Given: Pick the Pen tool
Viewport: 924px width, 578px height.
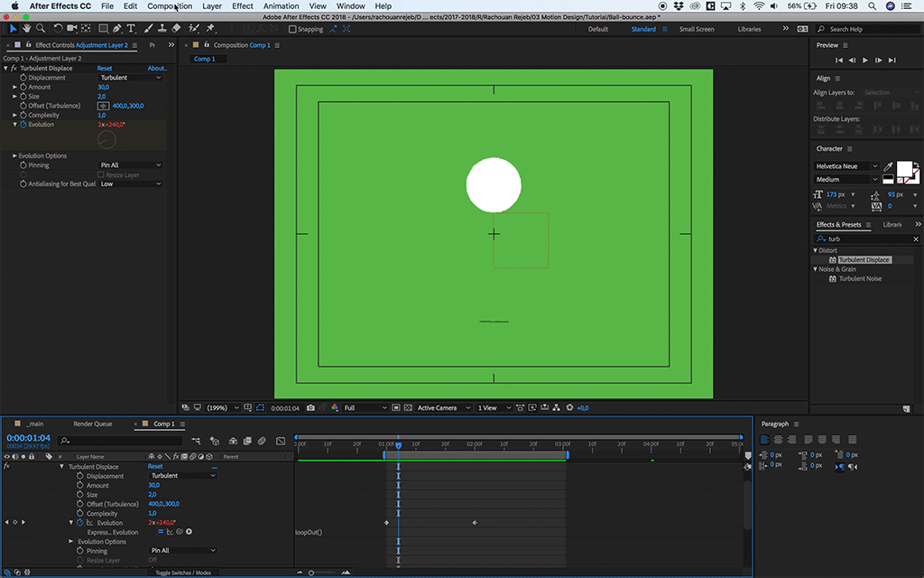Looking at the screenshot, I should tap(118, 29).
